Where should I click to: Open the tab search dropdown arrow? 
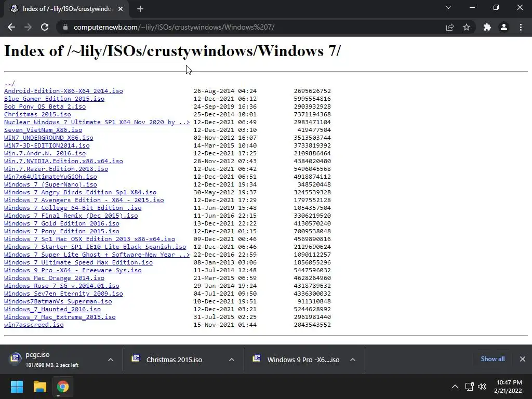pos(448,7)
